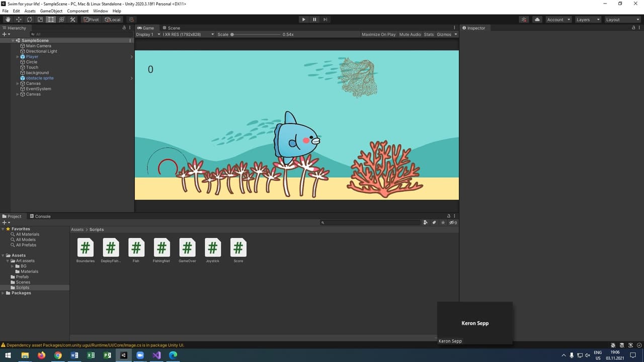Click the Stats button
Viewport: 644px width, 362px height.
click(x=429, y=35)
